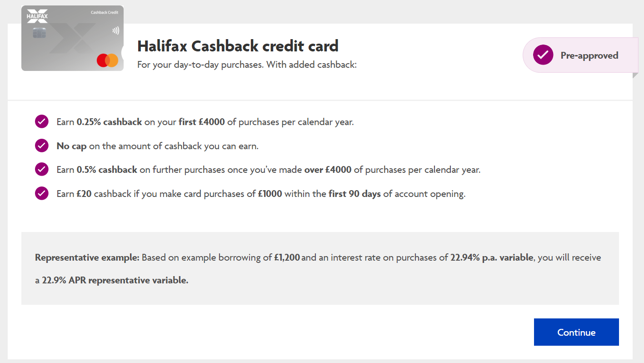
Task: Click the 22.9% APR representative variable text
Action: [115, 280]
